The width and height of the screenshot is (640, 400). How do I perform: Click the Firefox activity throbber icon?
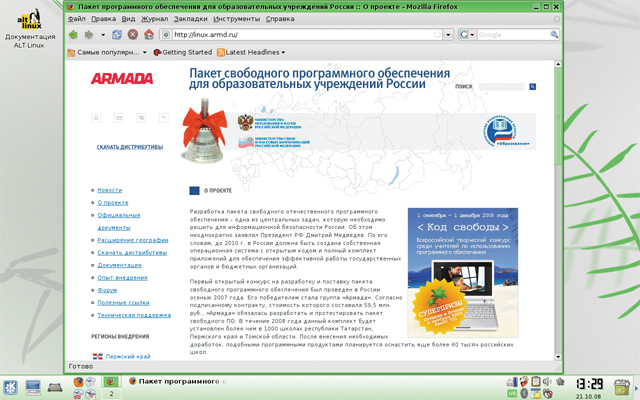coord(556,19)
